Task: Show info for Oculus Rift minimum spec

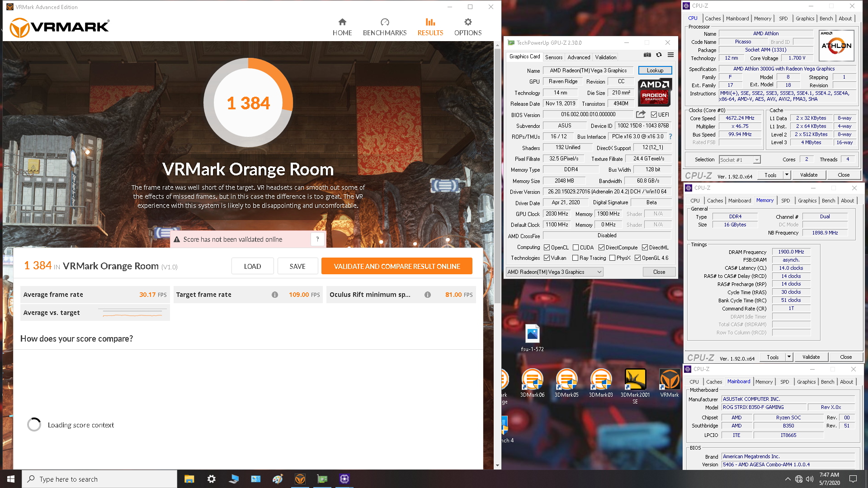Action: [x=428, y=295]
